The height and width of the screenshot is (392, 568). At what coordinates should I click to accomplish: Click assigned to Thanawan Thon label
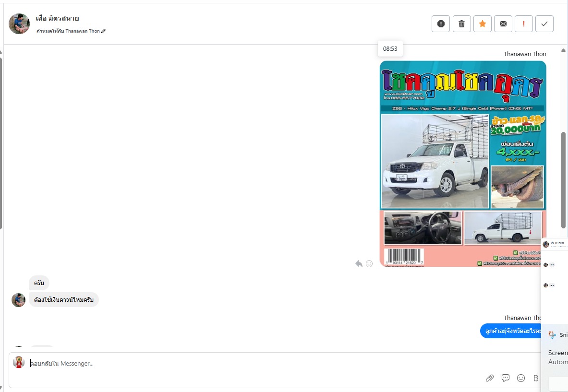coord(68,31)
